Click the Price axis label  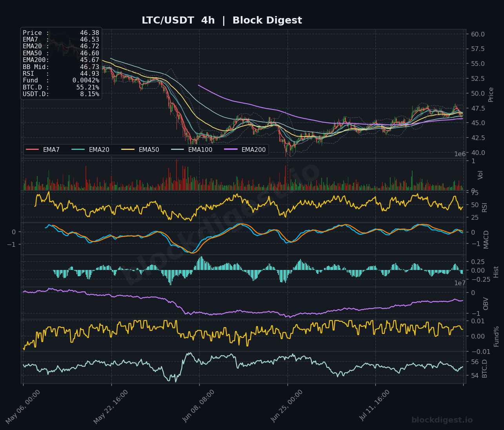coord(491,95)
